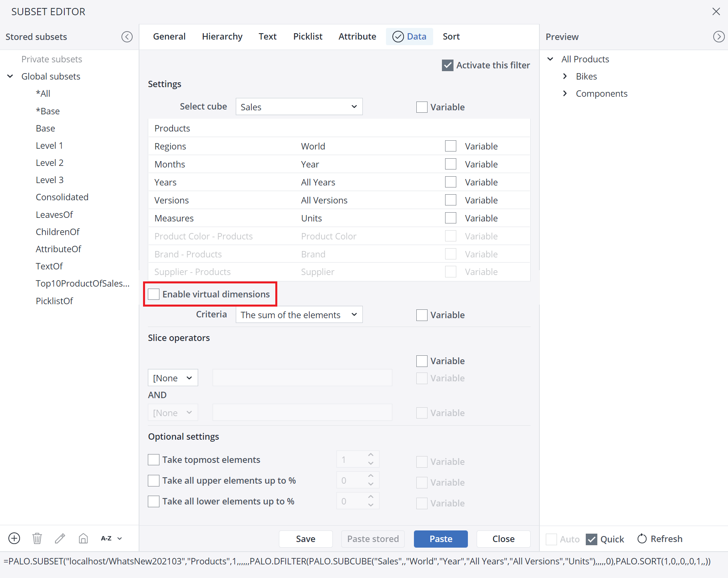Screen dimensions: 728x578
Task: Open the Picklist tab
Action: [x=308, y=36]
